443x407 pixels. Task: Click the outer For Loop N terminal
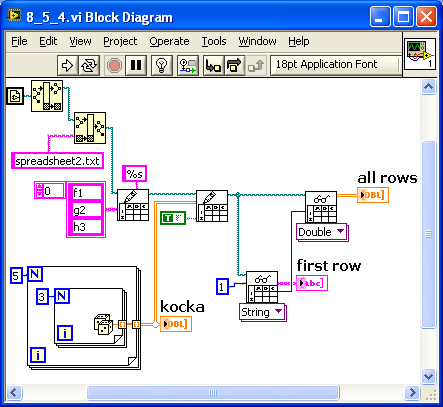tap(35, 274)
